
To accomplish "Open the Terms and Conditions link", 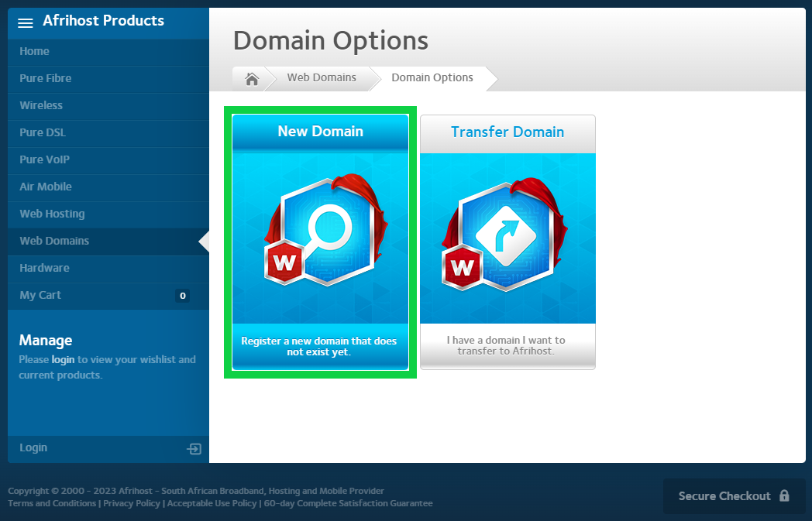I will pos(52,503).
